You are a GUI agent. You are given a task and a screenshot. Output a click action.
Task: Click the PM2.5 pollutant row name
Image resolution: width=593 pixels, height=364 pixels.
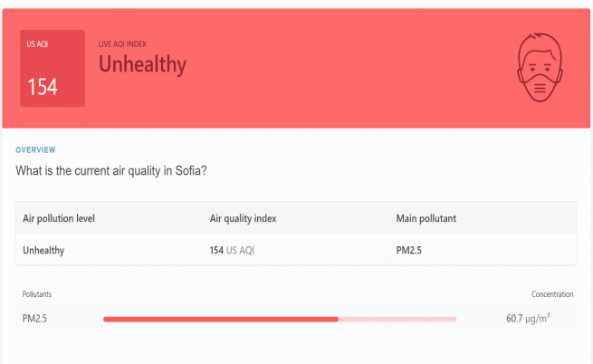click(35, 319)
